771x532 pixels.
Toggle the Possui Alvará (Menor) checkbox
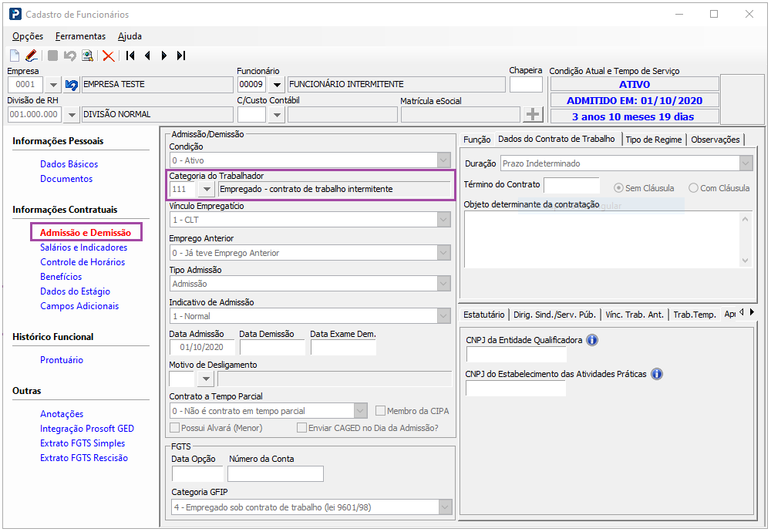(174, 428)
